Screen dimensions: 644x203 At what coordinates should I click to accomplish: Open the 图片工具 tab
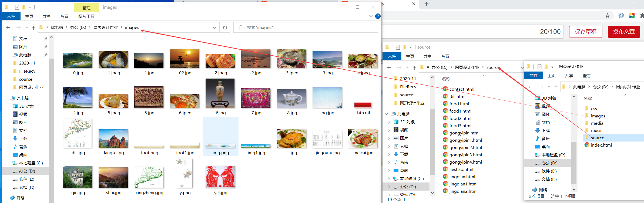pyautogui.click(x=86, y=16)
